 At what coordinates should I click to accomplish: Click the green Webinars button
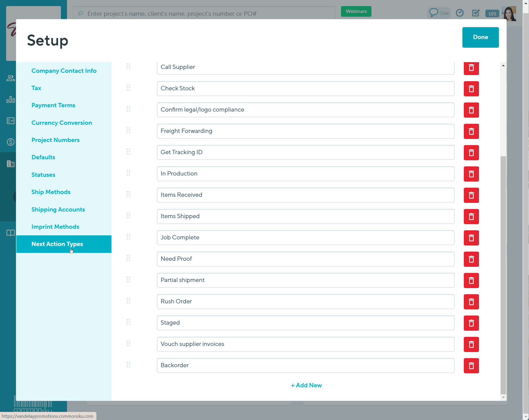(x=356, y=11)
